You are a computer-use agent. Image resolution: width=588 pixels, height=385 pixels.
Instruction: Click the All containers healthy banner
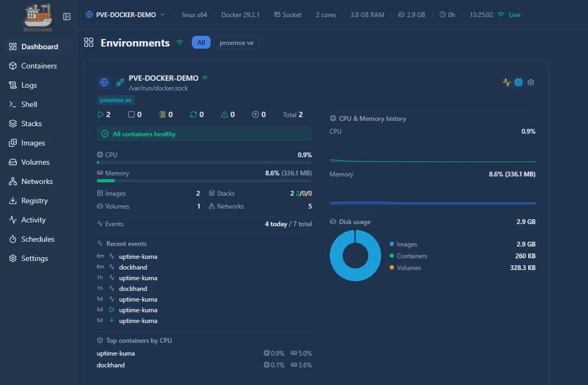204,134
